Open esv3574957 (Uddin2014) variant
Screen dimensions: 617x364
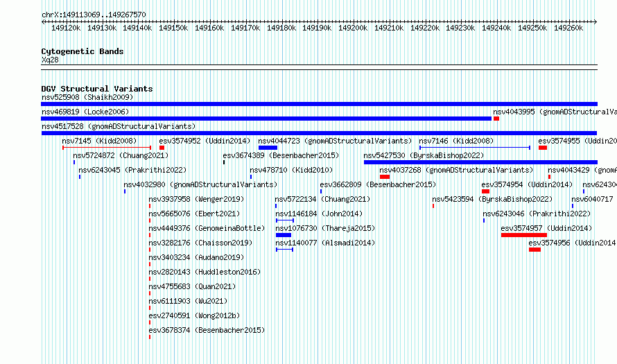coord(546,228)
